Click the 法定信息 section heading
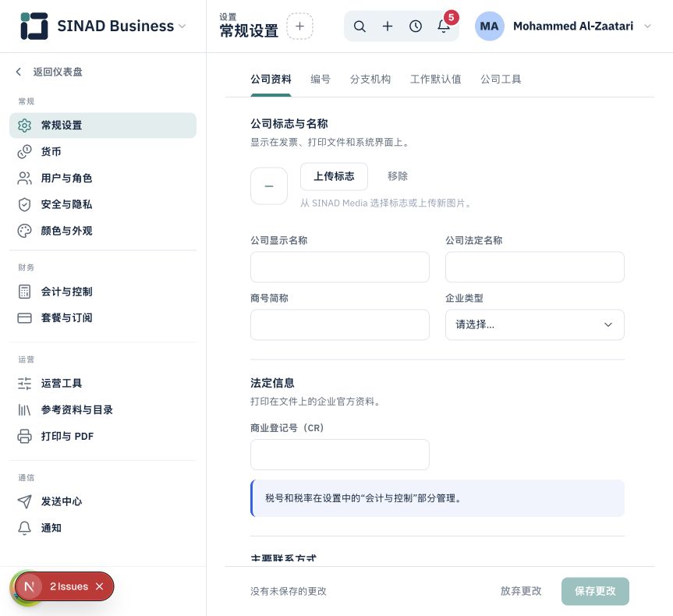This screenshot has width=673, height=616. pyautogui.click(x=272, y=383)
